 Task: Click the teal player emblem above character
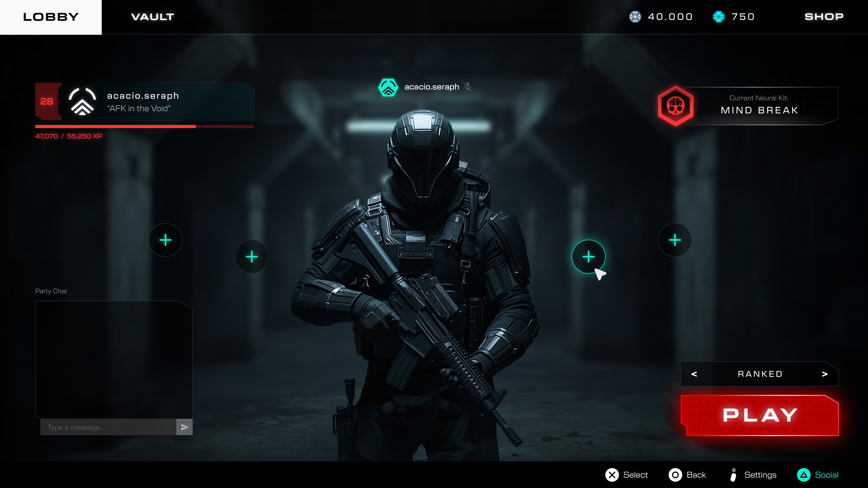tap(388, 87)
